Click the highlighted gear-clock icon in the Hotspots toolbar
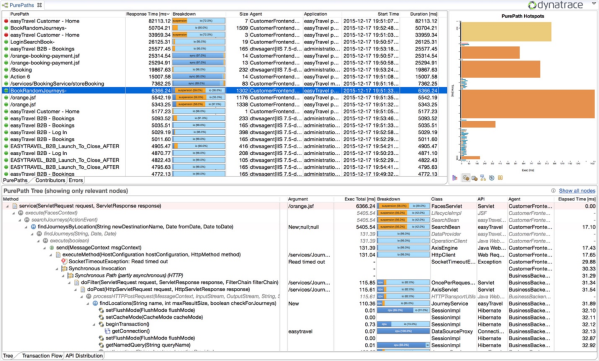Image resolution: width=599 pixels, height=361 pixels. [466, 178]
